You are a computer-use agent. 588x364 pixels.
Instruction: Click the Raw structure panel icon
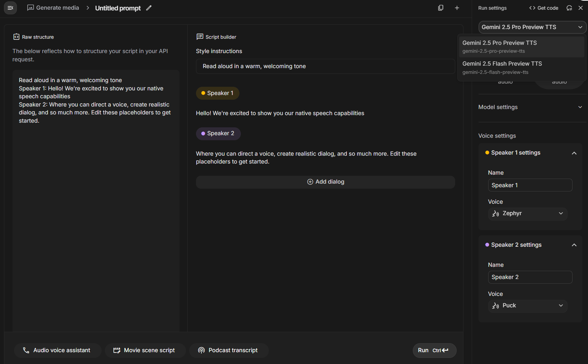[16, 37]
